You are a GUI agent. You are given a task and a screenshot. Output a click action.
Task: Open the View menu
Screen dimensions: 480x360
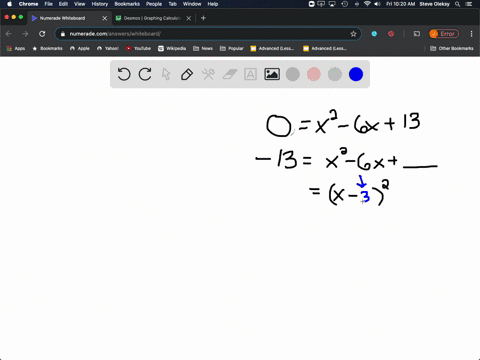pyautogui.click(x=79, y=4)
